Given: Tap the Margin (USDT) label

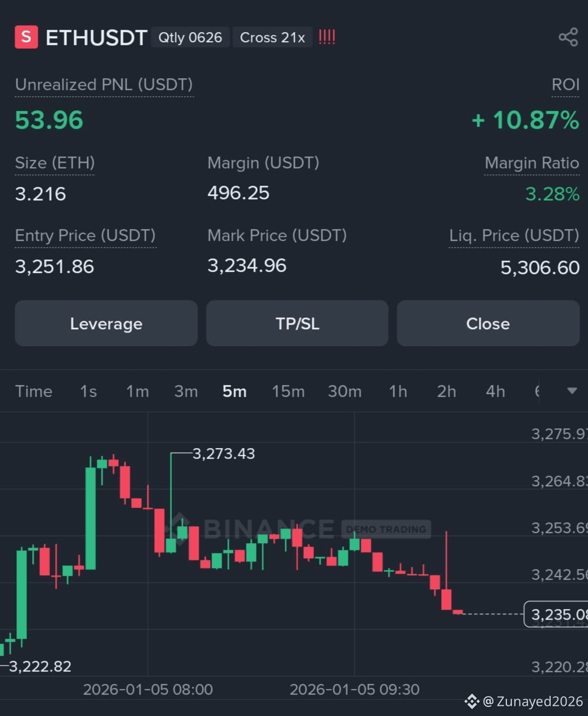Looking at the screenshot, I should tap(263, 163).
